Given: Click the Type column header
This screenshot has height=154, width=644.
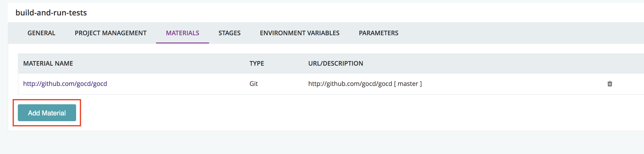Looking at the screenshot, I should [256, 63].
